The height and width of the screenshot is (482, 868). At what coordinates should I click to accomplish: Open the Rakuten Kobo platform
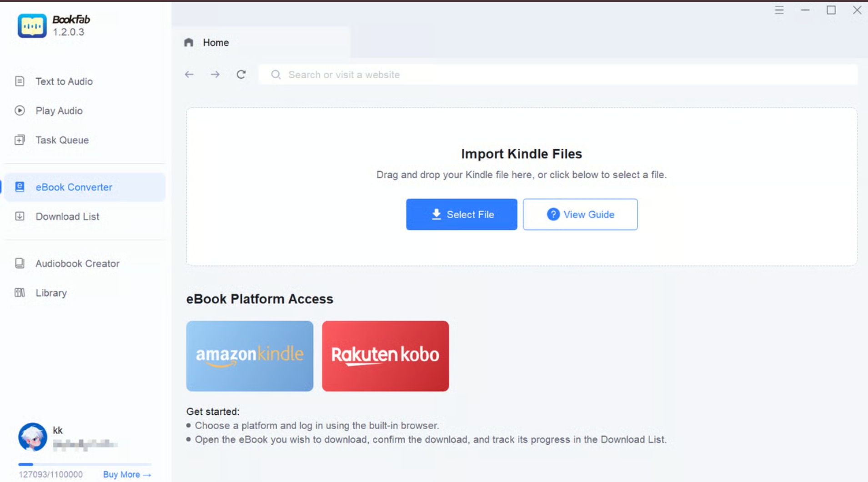coord(385,356)
